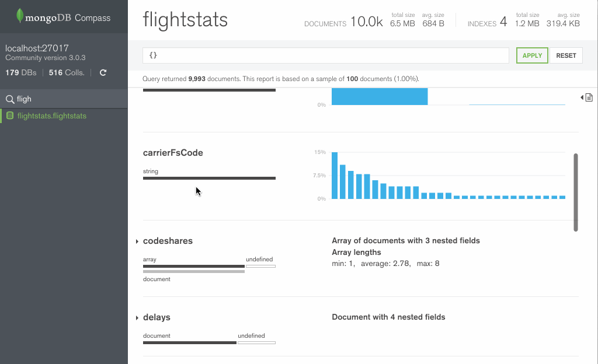Click the string type bar under carrierFsCode
The width and height of the screenshot is (598, 364).
[209, 178]
